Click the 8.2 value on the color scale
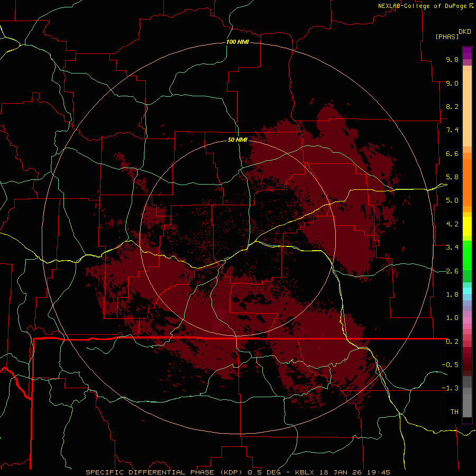476x476 pixels. pos(452,106)
